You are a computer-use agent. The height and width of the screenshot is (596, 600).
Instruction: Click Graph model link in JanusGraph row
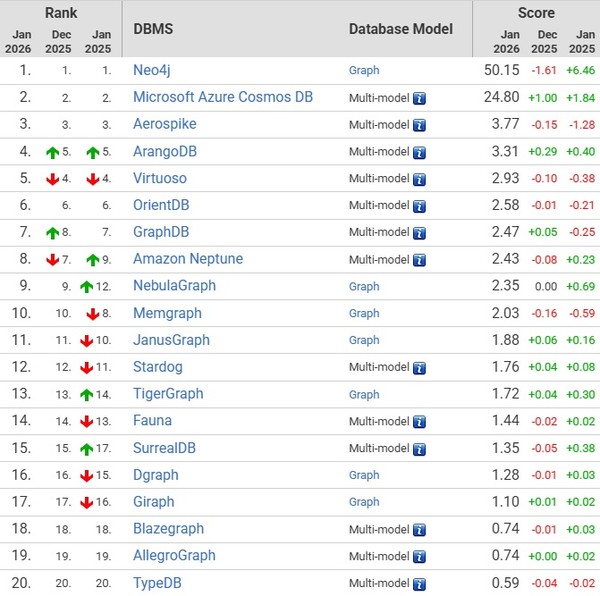pos(364,340)
